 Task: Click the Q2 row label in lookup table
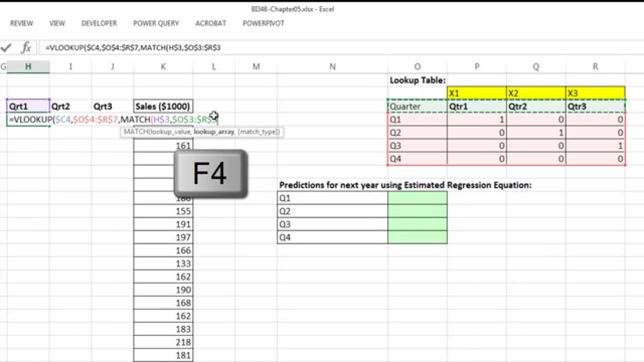(418, 133)
